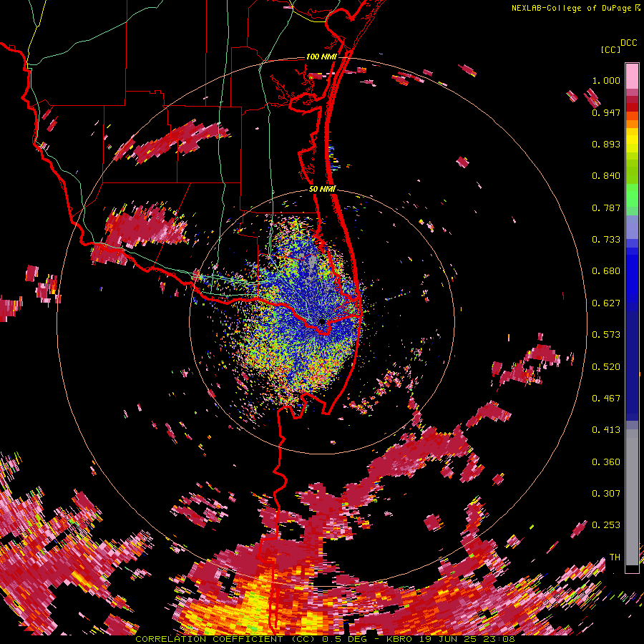Image resolution: width=644 pixels, height=644 pixels.
Task: Select the 0.840 scale value
Action: tap(606, 176)
